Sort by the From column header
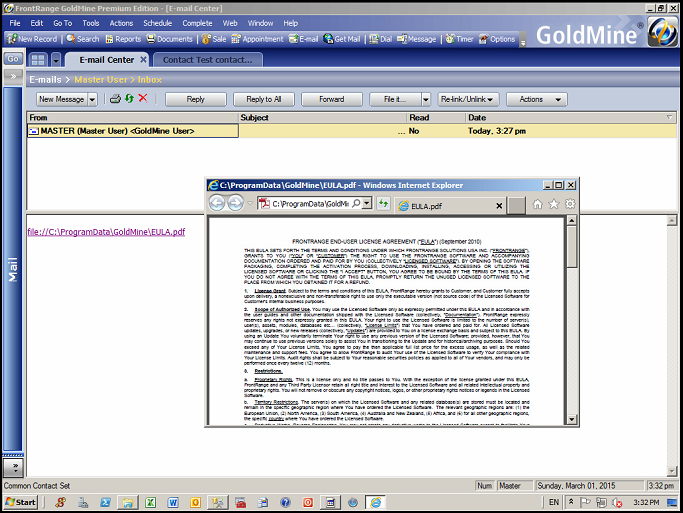Viewport: 683px width, 513px height. coord(132,118)
